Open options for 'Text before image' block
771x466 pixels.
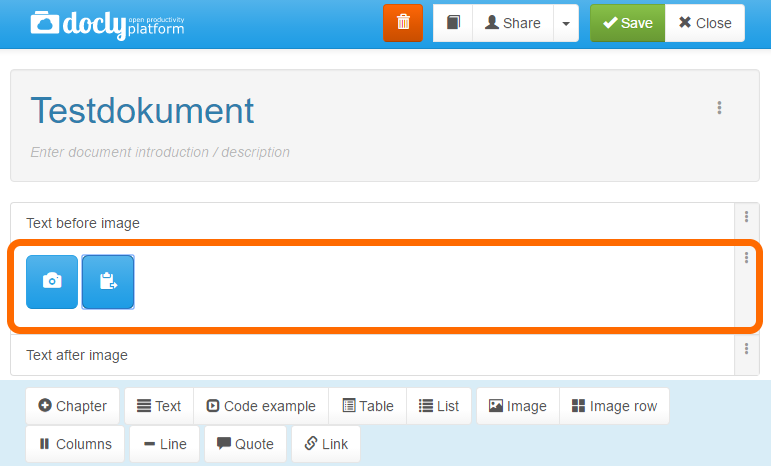tap(746, 217)
